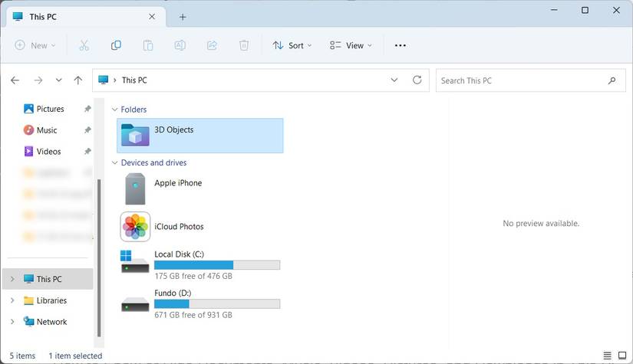The height and width of the screenshot is (364, 633).
Task: Select the Fundo (D:) drive icon
Action: (x=135, y=304)
